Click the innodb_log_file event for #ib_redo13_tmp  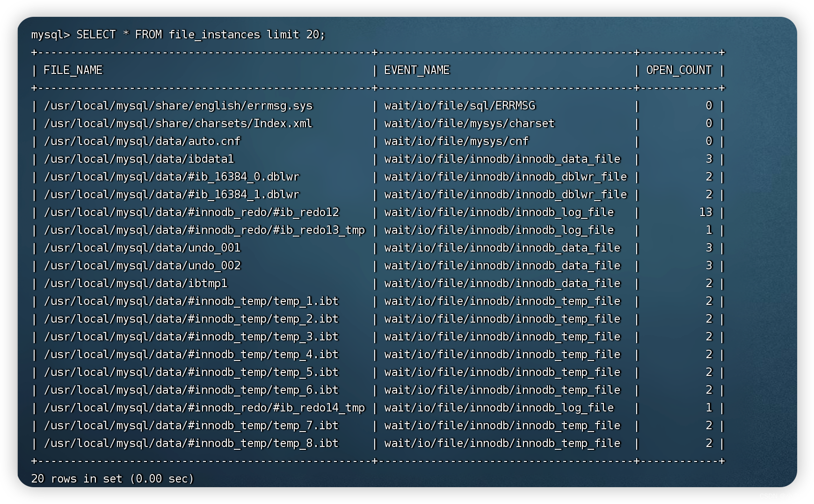pyautogui.click(x=499, y=230)
